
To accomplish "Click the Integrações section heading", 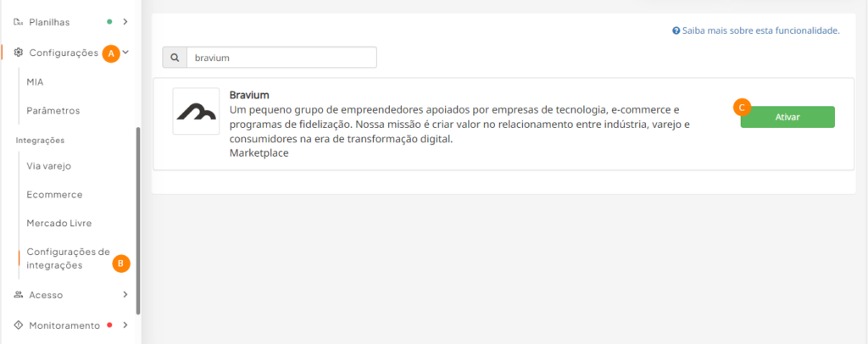I will 40,140.
